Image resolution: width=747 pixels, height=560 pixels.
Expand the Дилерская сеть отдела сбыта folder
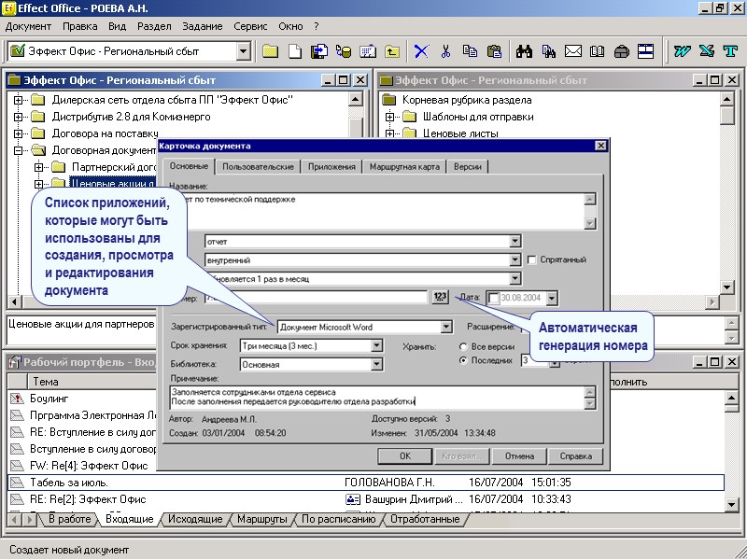point(18,100)
